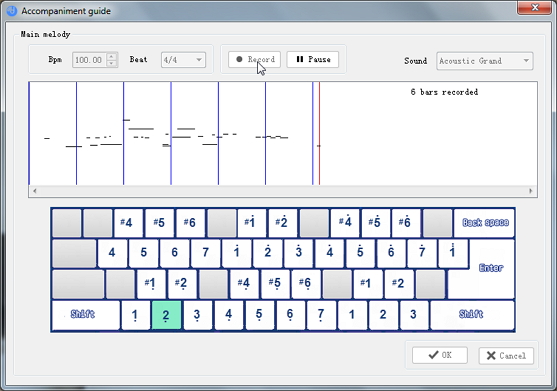Click the natural 7 key without any dot
The height and width of the screenshot is (391, 557).
click(205, 254)
